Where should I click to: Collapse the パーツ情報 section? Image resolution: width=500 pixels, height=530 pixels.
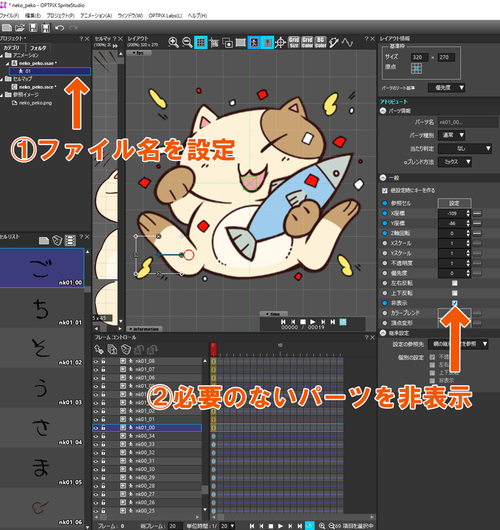coord(383,111)
